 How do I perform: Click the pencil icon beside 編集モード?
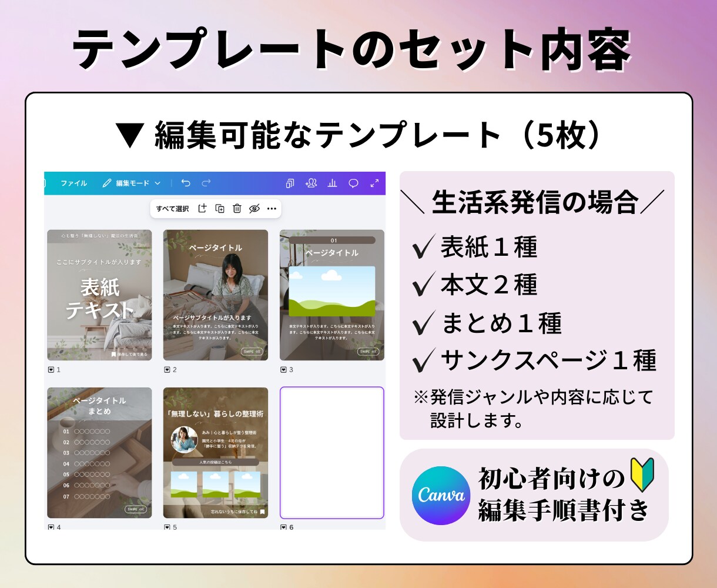[106, 183]
